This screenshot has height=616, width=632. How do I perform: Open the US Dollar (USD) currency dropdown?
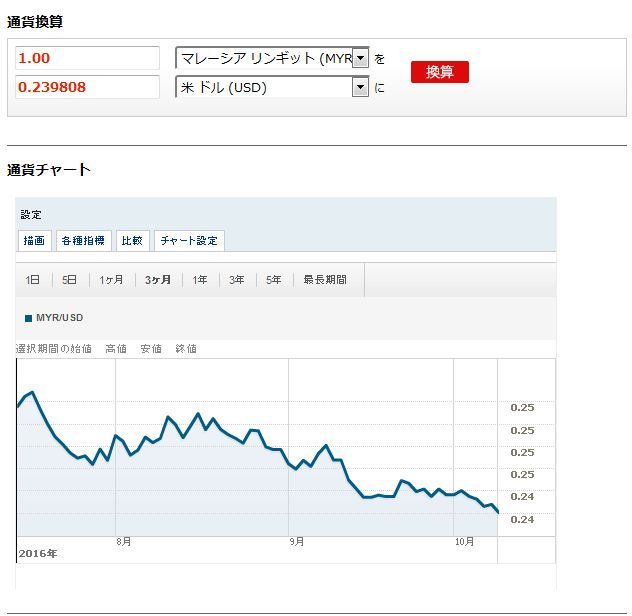click(x=272, y=87)
